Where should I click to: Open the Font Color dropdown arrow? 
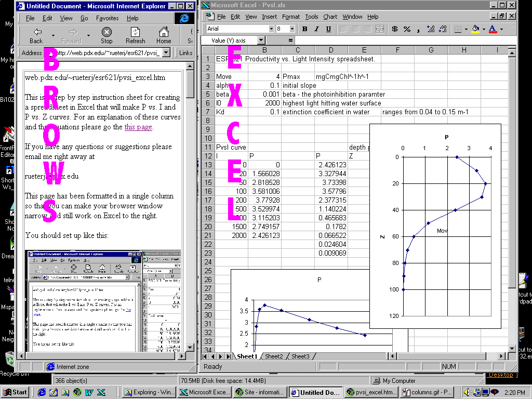(x=501, y=29)
